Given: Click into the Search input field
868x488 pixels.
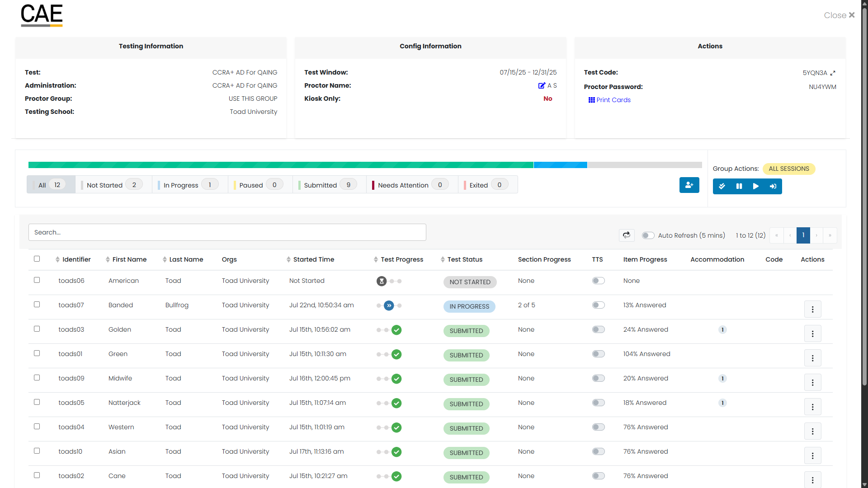Looking at the screenshot, I should point(227,232).
